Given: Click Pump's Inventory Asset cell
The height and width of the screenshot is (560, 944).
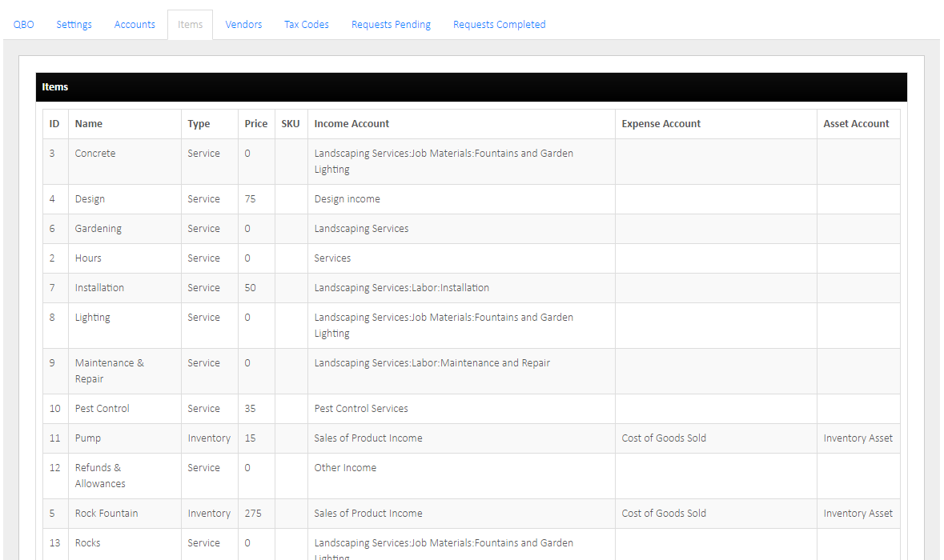Looking at the screenshot, I should pos(858,438).
